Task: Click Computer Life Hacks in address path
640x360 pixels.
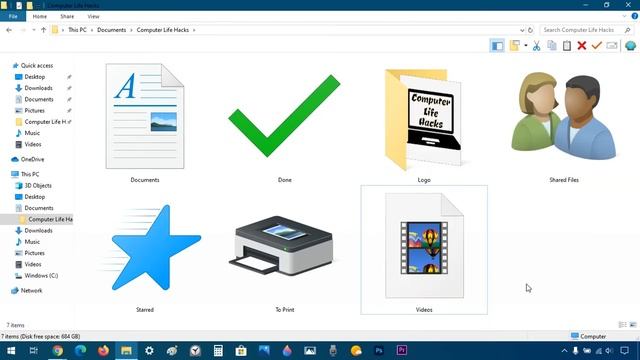Action: point(162,30)
